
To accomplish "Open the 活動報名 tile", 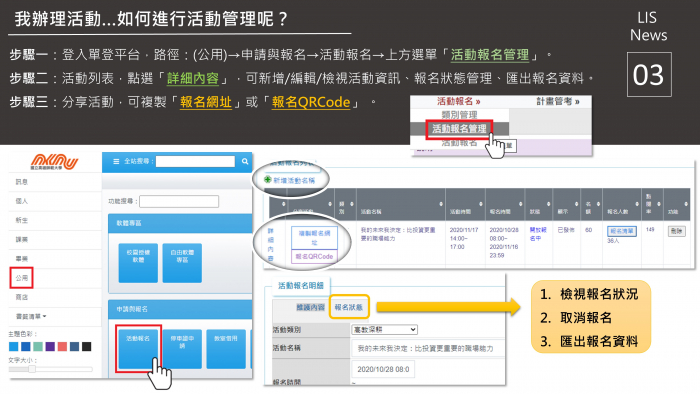I will tap(138, 348).
